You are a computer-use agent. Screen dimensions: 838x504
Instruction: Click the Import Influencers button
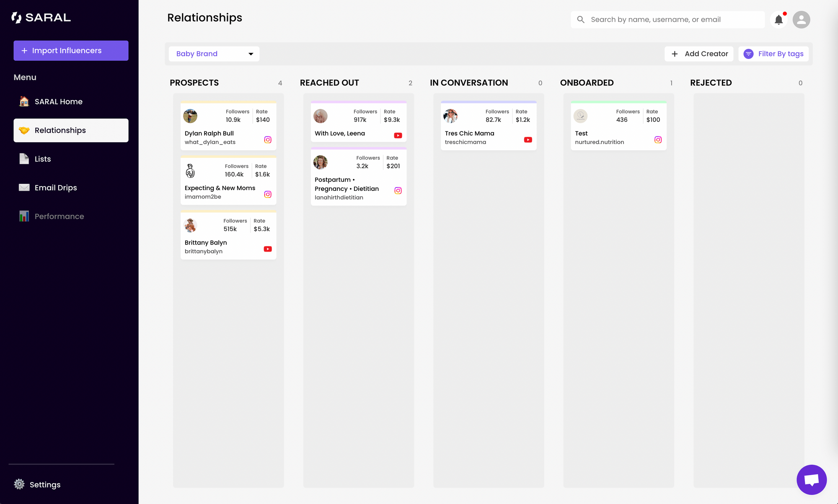[x=71, y=50]
